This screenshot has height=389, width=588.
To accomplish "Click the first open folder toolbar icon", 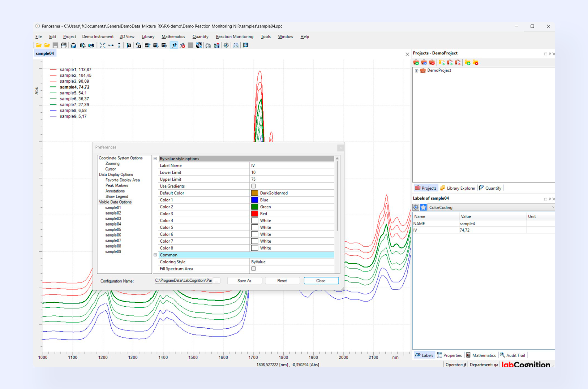I will tap(39, 45).
